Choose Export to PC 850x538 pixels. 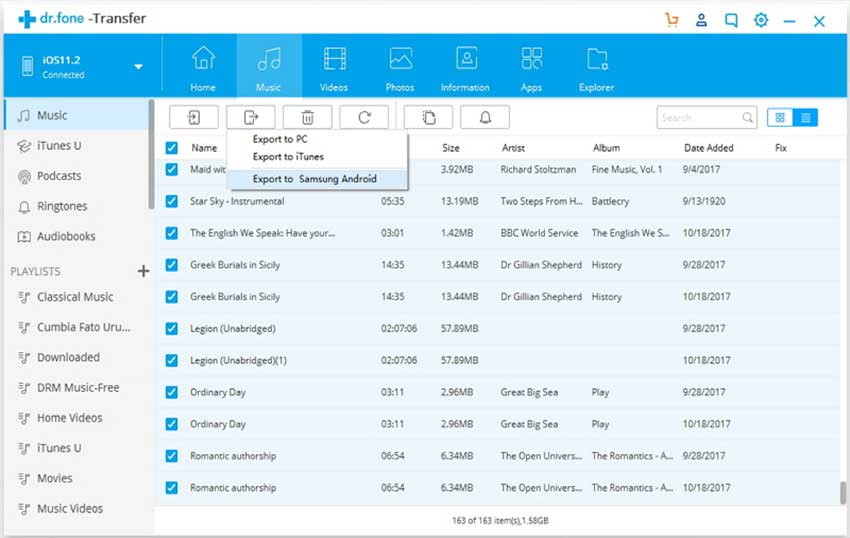[x=280, y=139]
